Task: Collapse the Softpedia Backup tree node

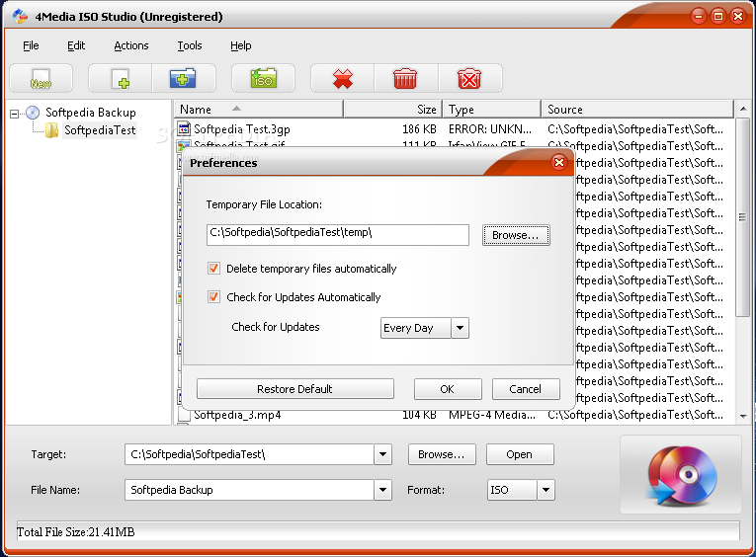Action: 15,115
